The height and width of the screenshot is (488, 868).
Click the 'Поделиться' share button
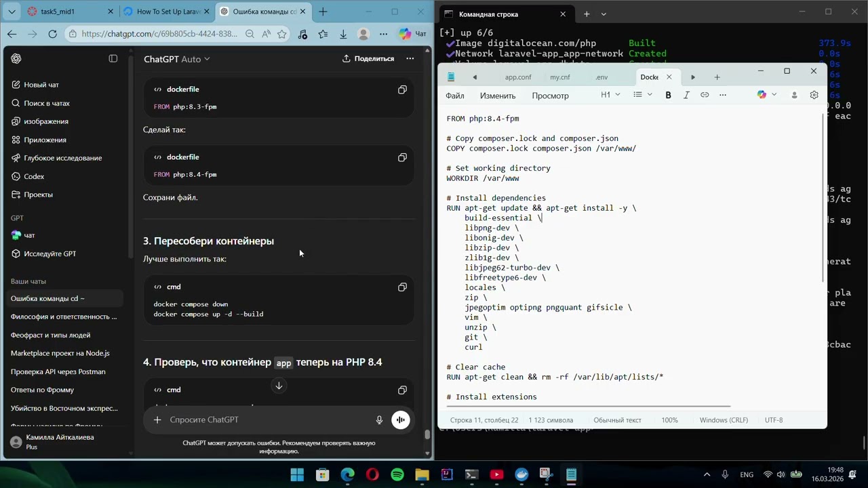pyautogui.click(x=368, y=59)
